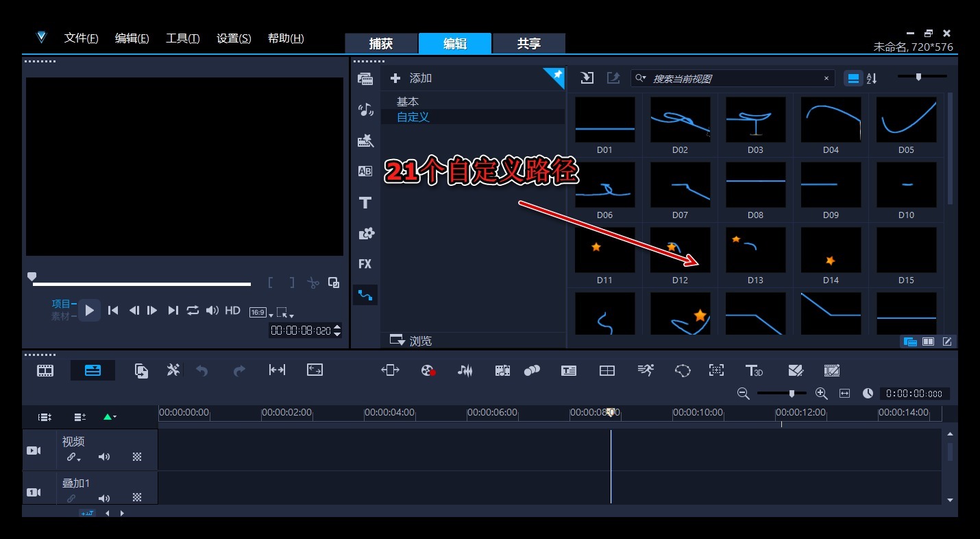Viewport: 980px width, 539px height.
Task: Zoom out the timeline with minus magnifier
Action: (743, 394)
